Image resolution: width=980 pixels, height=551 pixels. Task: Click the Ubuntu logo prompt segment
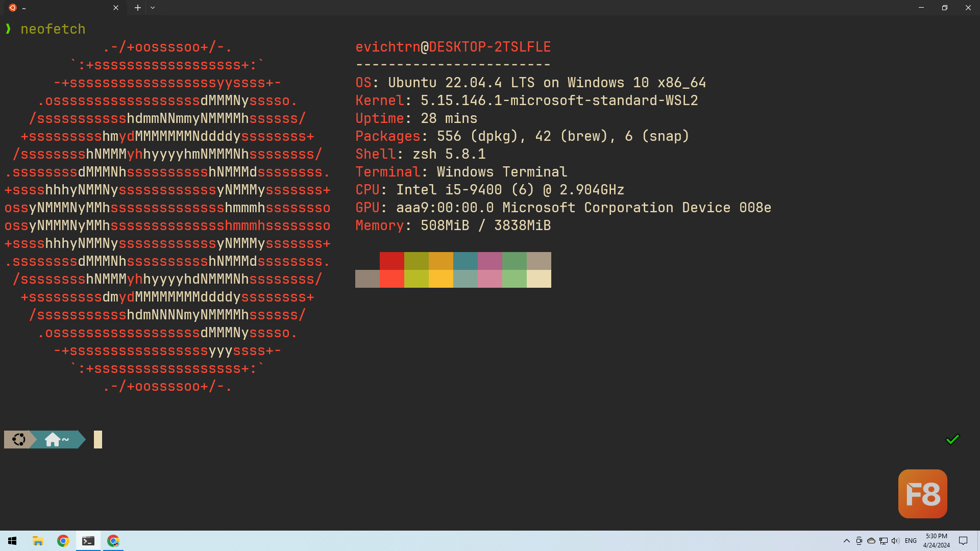pyautogui.click(x=18, y=439)
